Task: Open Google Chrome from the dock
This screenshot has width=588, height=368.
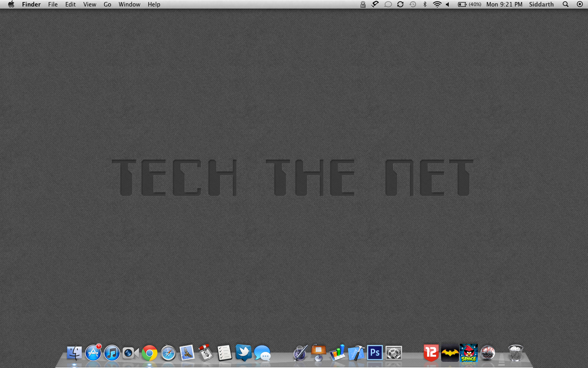Action: coord(149,353)
